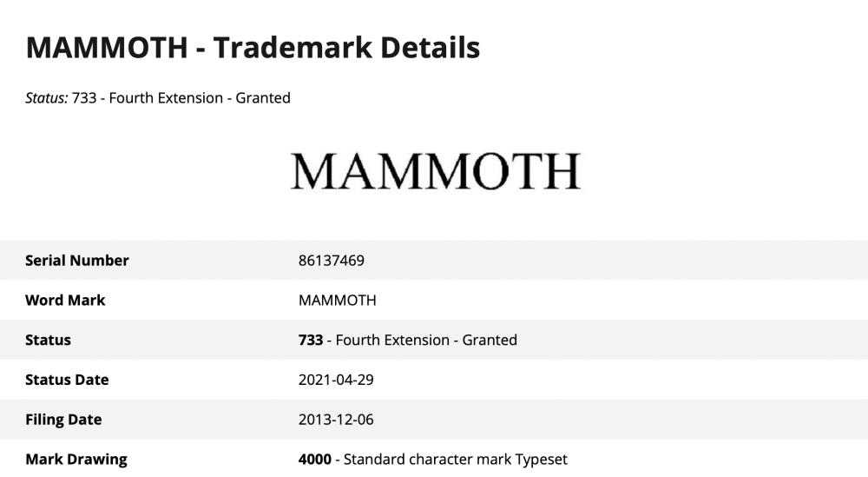
Task: Click the bold 733 status code in table
Action: click(x=311, y=340)
